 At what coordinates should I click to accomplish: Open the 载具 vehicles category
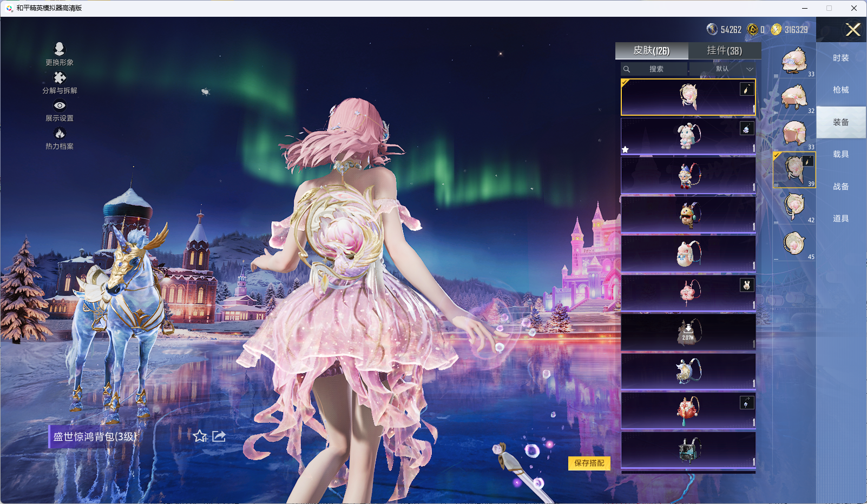840,154
